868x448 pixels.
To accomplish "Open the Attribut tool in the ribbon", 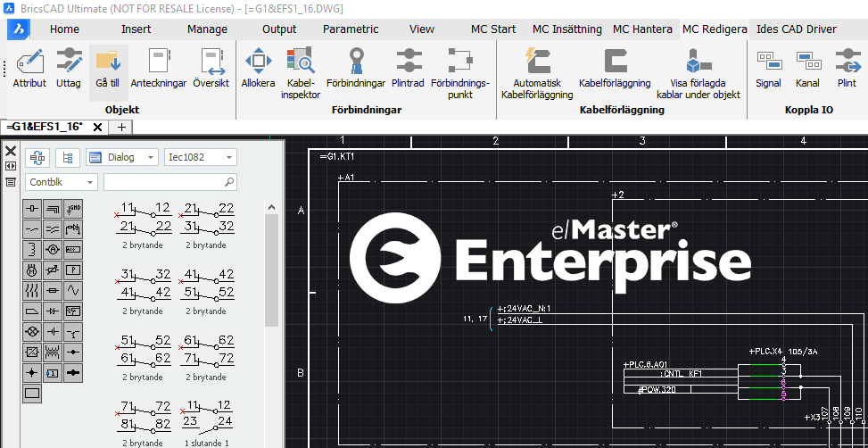I will [29, 68].
